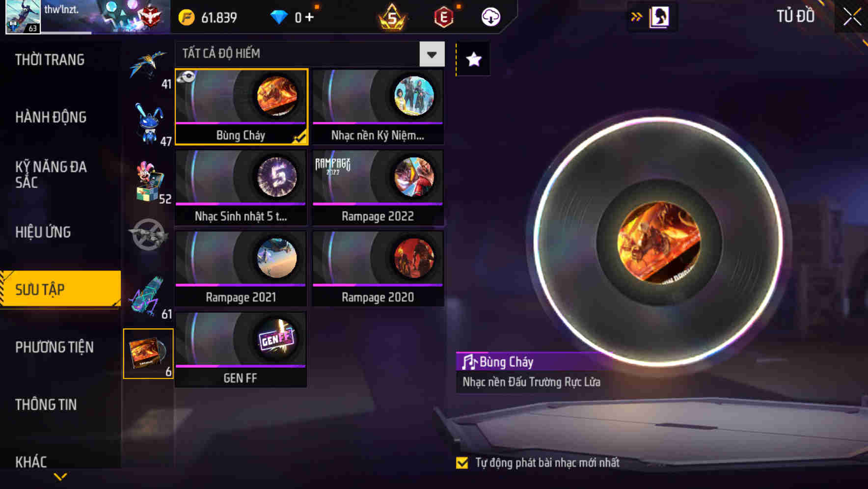Select the blue bunny pet category icon
Image resolution: width=868 pixels, height=489 pixels.
(148, 123)
